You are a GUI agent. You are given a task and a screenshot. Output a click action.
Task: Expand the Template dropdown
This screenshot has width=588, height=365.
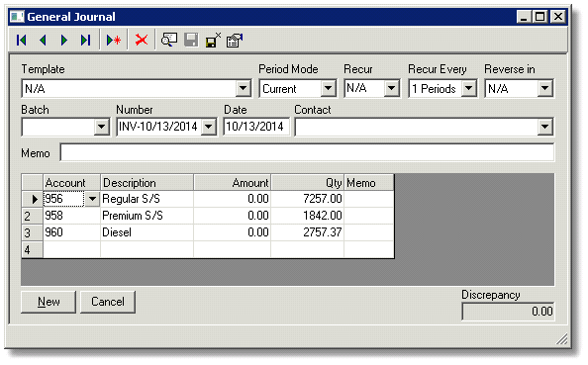pos(244,89)
